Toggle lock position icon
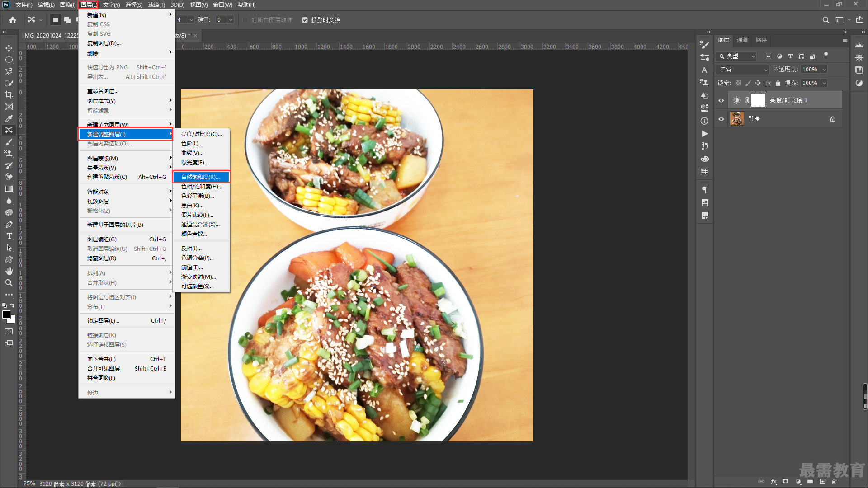 pos(758,83)
